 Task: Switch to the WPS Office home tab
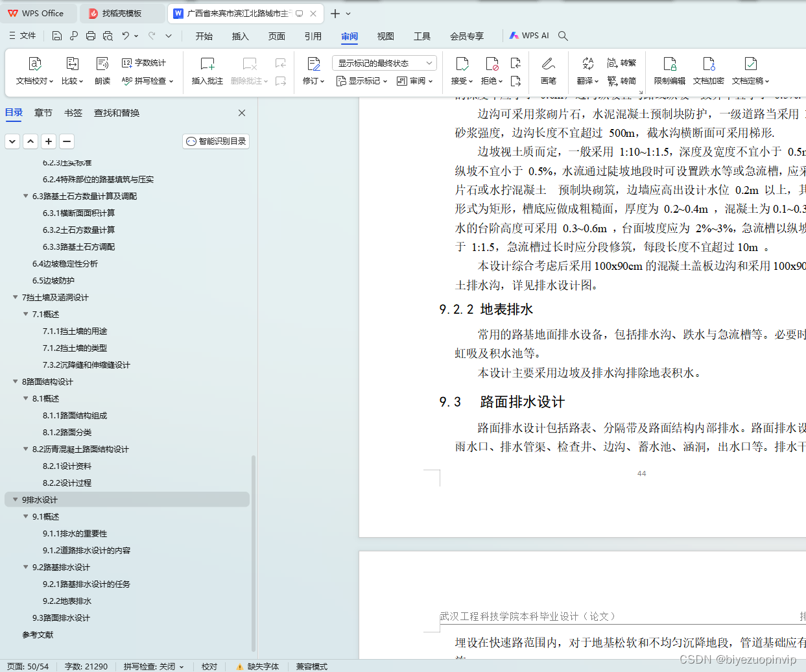[x=37, y=13]
